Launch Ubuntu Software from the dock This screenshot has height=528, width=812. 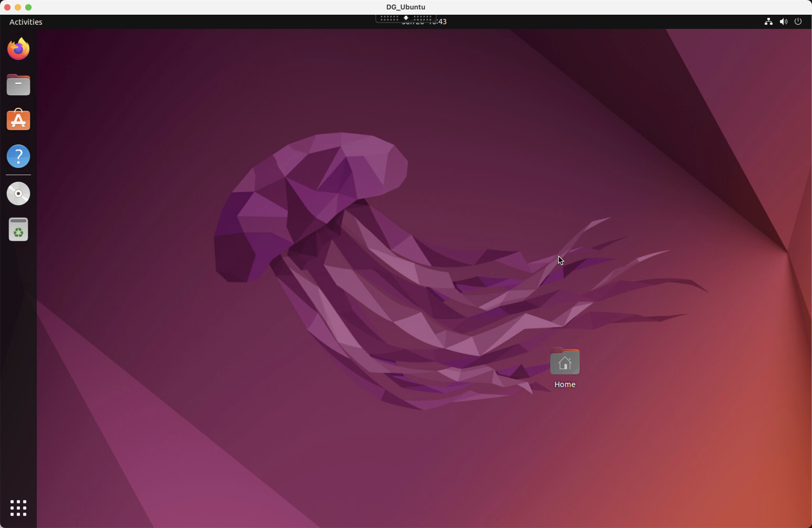tap(18, 120)
